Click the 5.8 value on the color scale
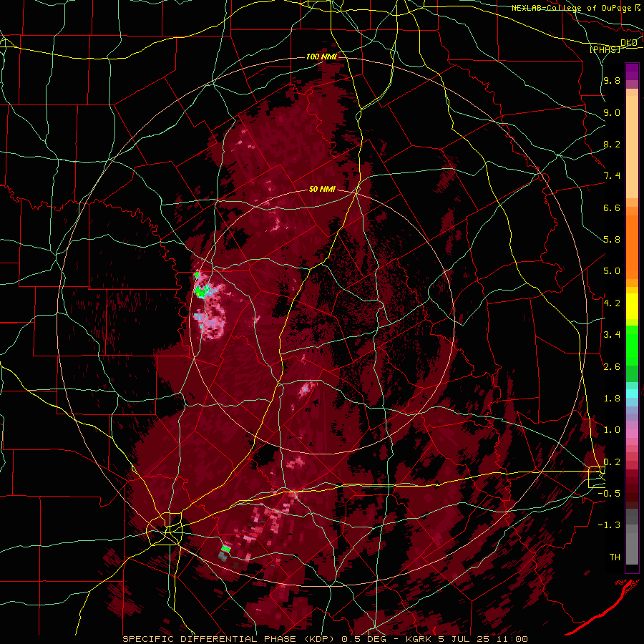The height and width of the screenshot is (644, 644). [612, 240]
